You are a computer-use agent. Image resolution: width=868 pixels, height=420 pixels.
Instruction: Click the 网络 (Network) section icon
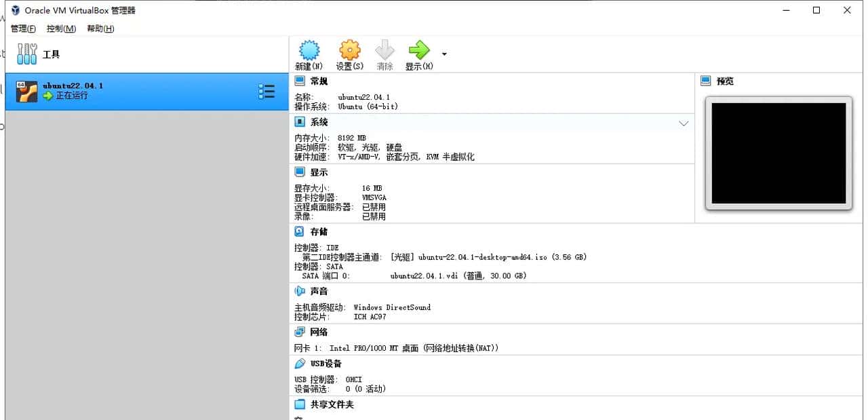(299, 332)
